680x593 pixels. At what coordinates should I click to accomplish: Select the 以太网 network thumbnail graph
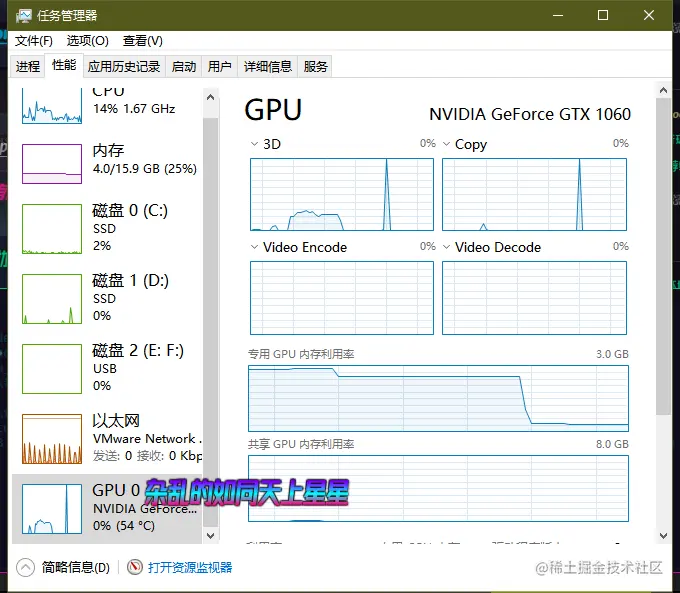pos(52,439)
